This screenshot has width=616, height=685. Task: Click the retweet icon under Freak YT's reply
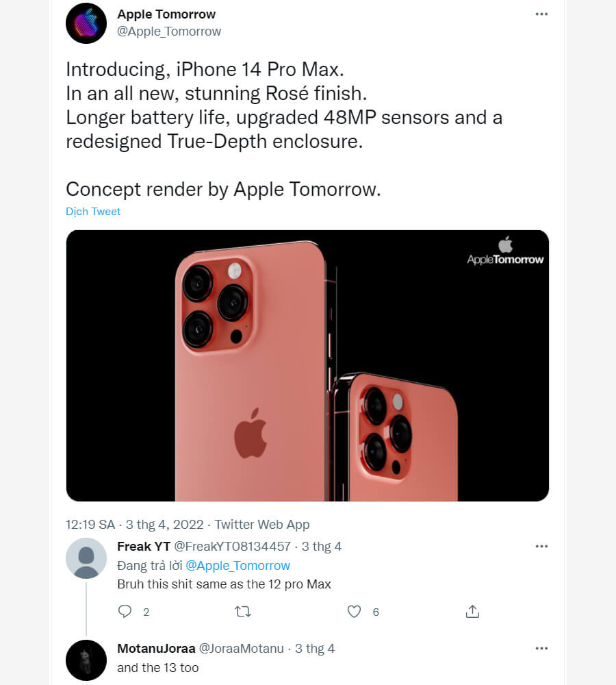click(x=243, y=611)
